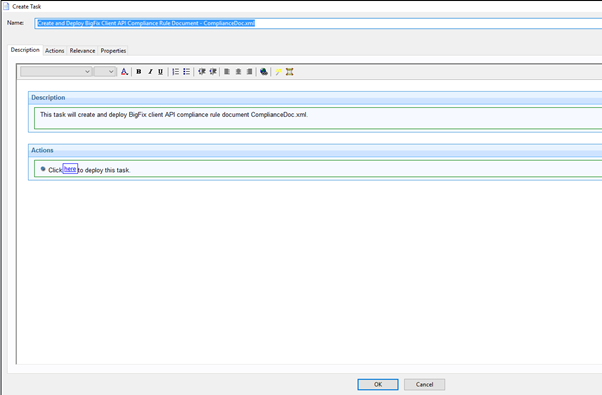Open the font color picker
Image resolution: width=602 pixels, height=395 pixels.
tap(124, 72)
